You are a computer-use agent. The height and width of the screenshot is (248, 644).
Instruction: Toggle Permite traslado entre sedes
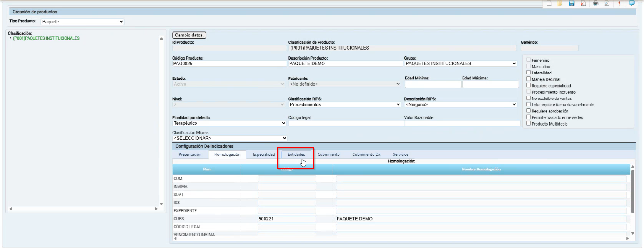point(529,117)
